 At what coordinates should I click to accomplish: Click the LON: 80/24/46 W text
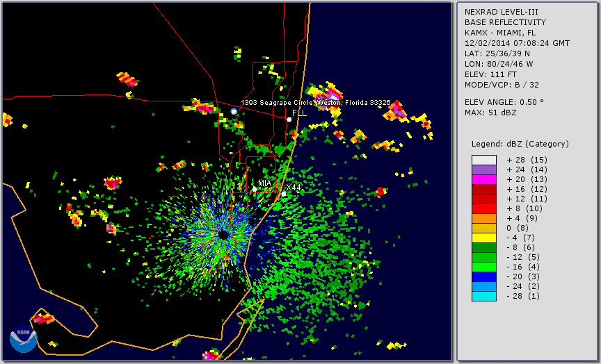click(x=499, y=64)
